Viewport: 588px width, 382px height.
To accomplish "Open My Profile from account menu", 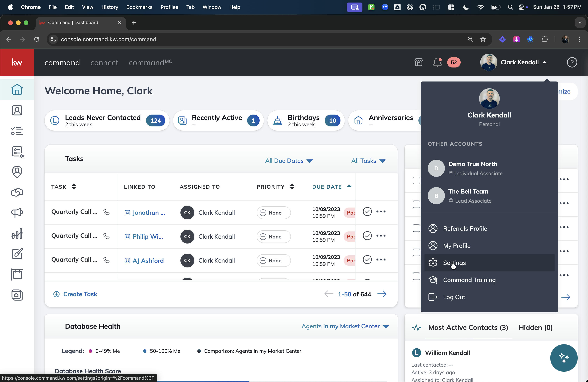I will pos(489,246).
